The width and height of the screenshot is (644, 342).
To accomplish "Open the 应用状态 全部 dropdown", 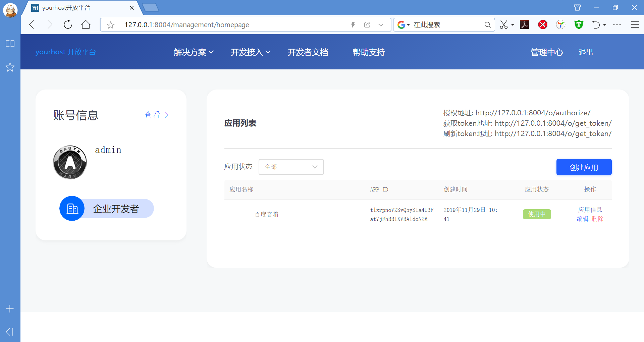I will pyautogui.click(x=291, y=167).
